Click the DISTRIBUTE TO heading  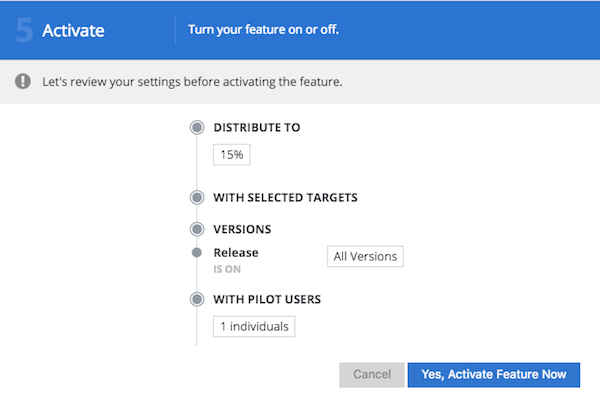[x=257, y=127]
